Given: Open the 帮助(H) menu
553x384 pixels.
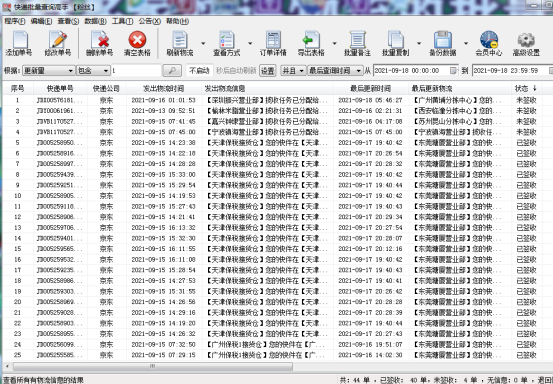Looking at the screenshot, I should point(177,21).
